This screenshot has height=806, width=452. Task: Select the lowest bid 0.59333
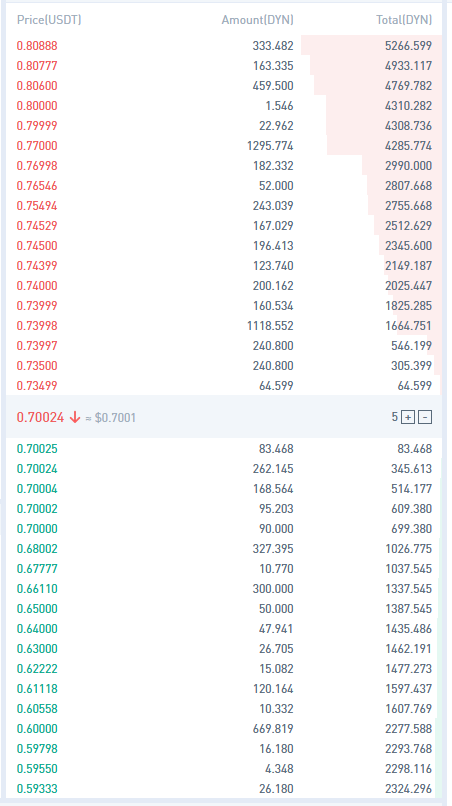(224, 789)
